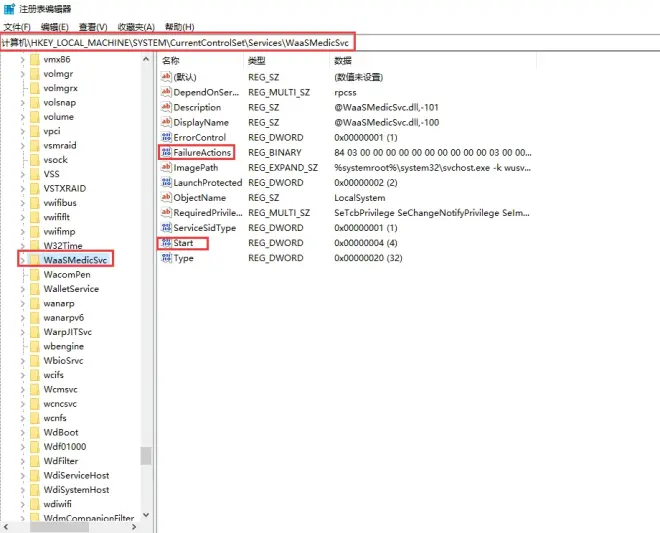Open the 查看(V) menu
The height and width of the screenshot is (533, 660).
point(93,27)
